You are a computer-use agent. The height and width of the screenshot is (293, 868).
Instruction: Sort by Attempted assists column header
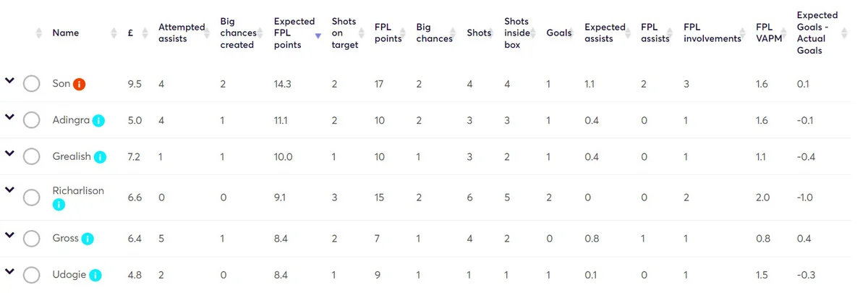pos(177,33)
